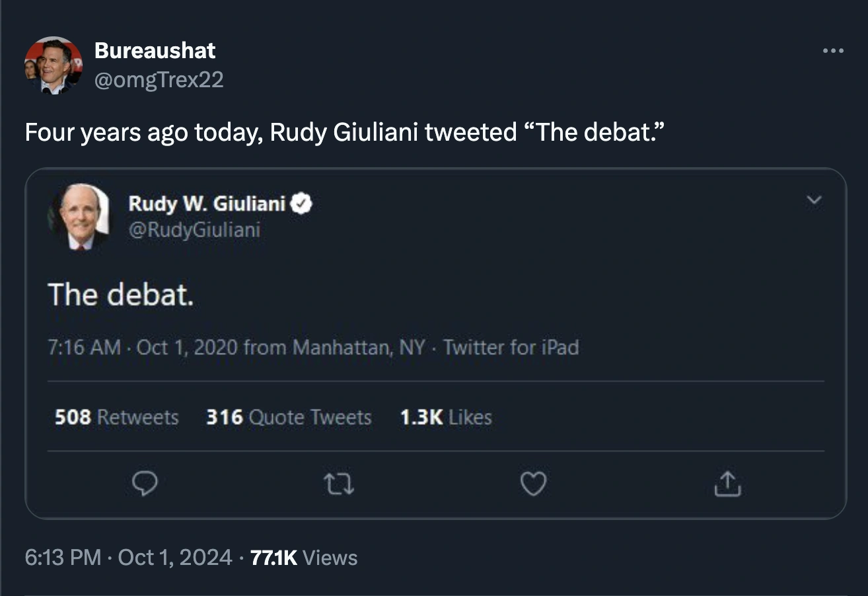Expand the quoted tweet chevron menu

(x=814, y=200)
